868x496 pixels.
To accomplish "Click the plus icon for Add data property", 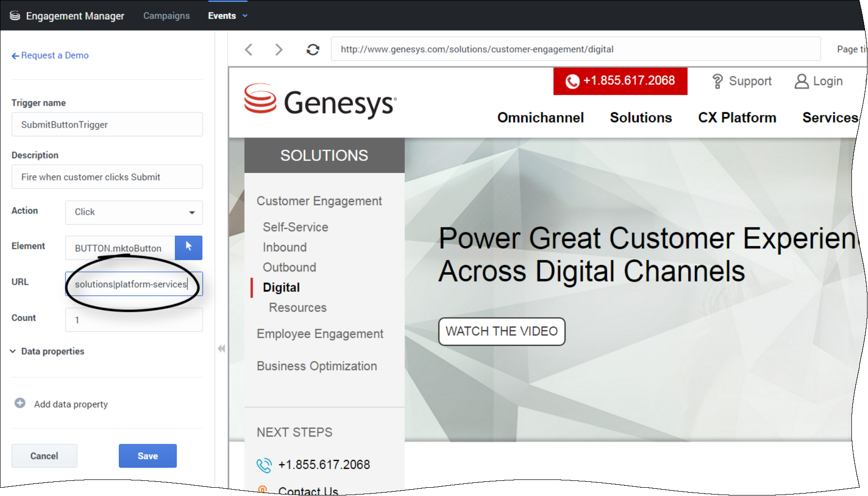I will pyautogui.click(x=20, y=403).
